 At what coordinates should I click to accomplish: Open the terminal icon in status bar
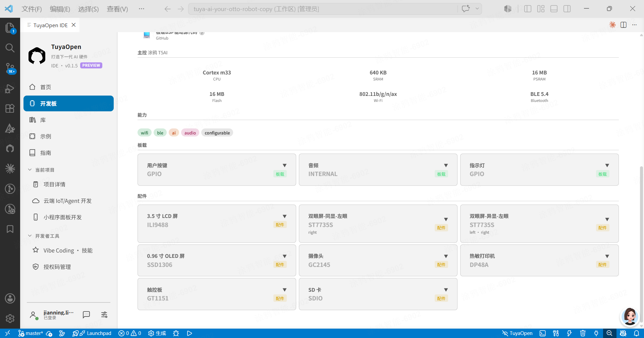coord(543,333)
